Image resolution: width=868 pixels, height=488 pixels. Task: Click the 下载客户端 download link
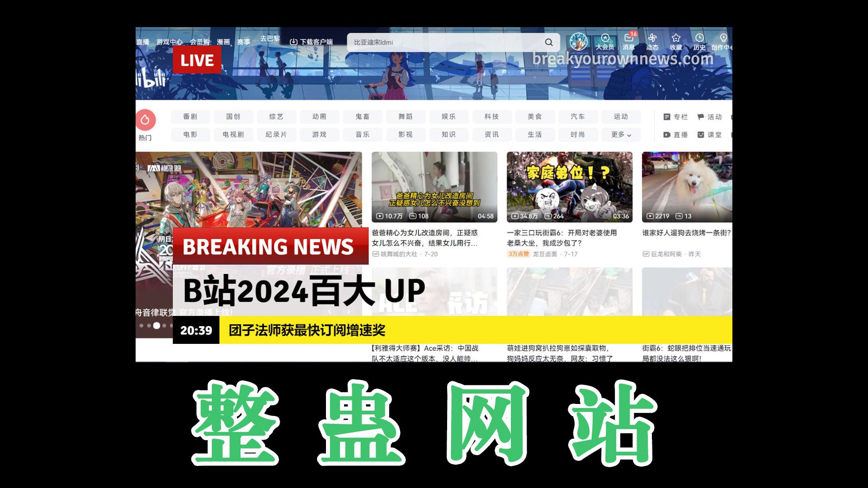point(311,42)
